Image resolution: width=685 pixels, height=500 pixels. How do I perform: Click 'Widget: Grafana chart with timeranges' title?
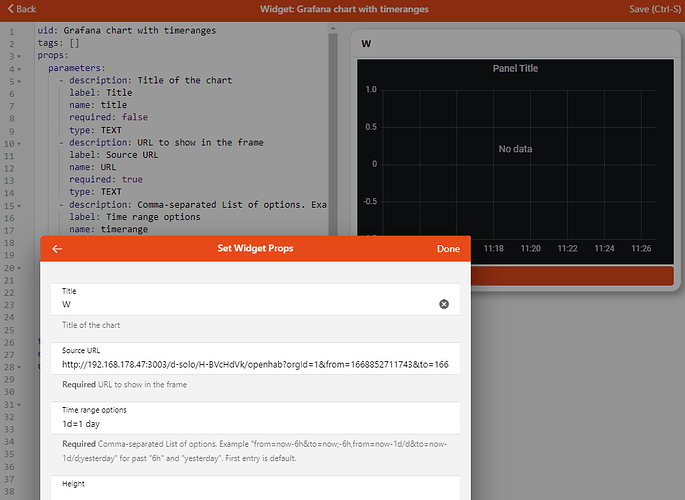pos(344,9)
